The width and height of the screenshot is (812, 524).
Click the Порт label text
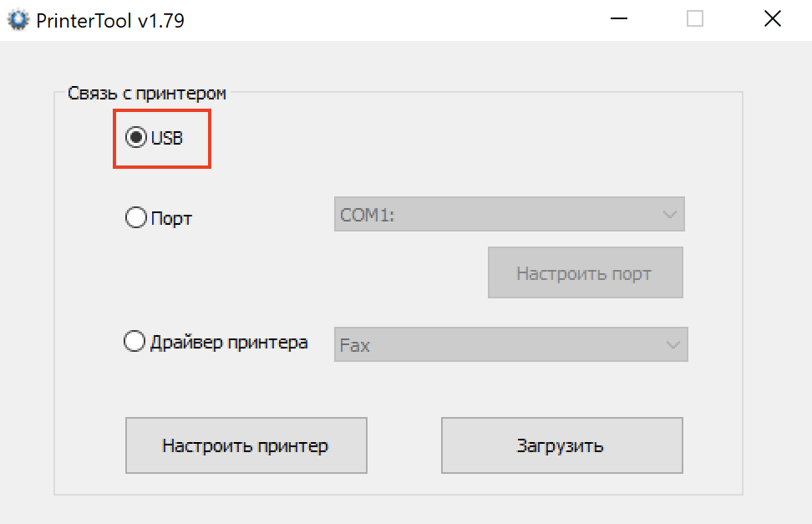(171, 219)
